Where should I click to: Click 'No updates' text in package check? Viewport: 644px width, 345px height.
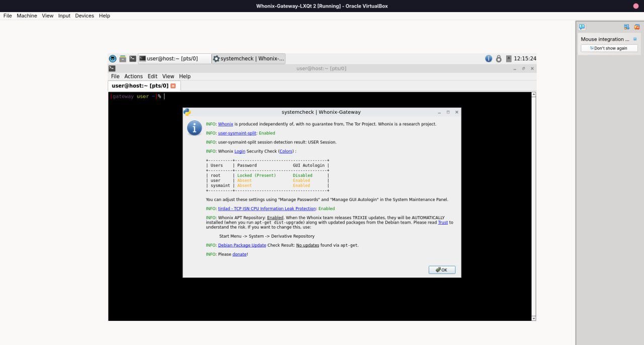click(x=307, y=245)
